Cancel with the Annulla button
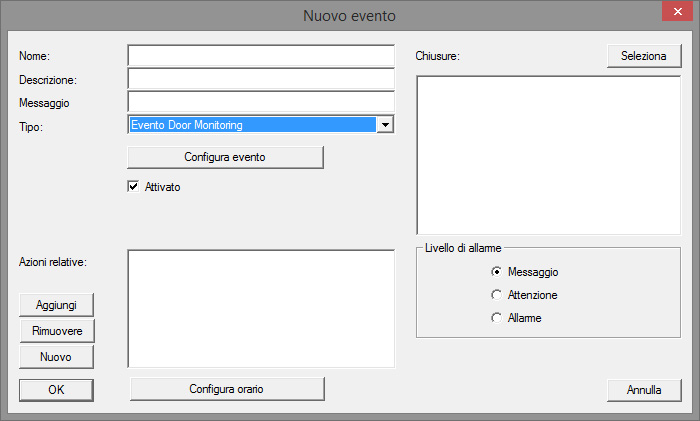Viewport: 700px width, 421px height. [644, 390]
